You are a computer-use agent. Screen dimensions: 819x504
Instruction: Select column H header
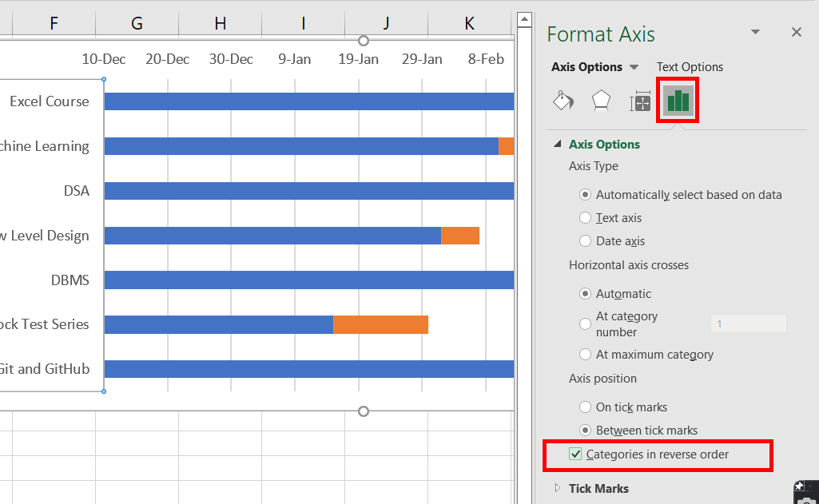coord(220,24)
